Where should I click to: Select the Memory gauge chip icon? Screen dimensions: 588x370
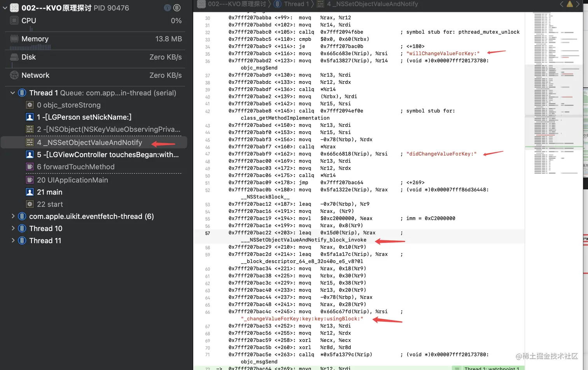pos(14,39)
